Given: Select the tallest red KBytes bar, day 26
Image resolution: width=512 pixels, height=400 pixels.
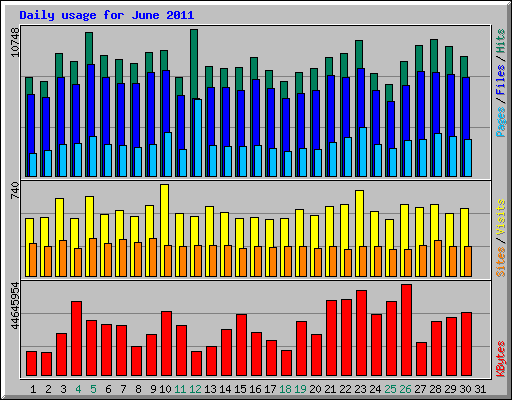Looking at the screenshot, I should click(406, 330).
